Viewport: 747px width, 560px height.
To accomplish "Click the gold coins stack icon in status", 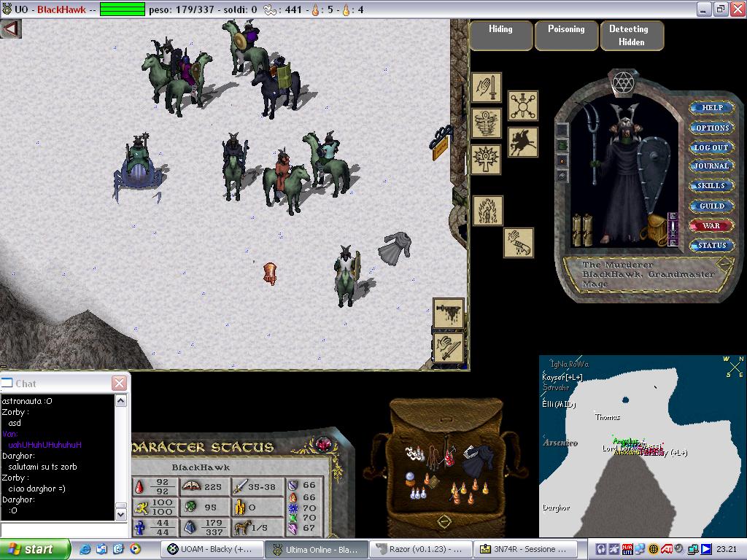I will click(239, 507).
